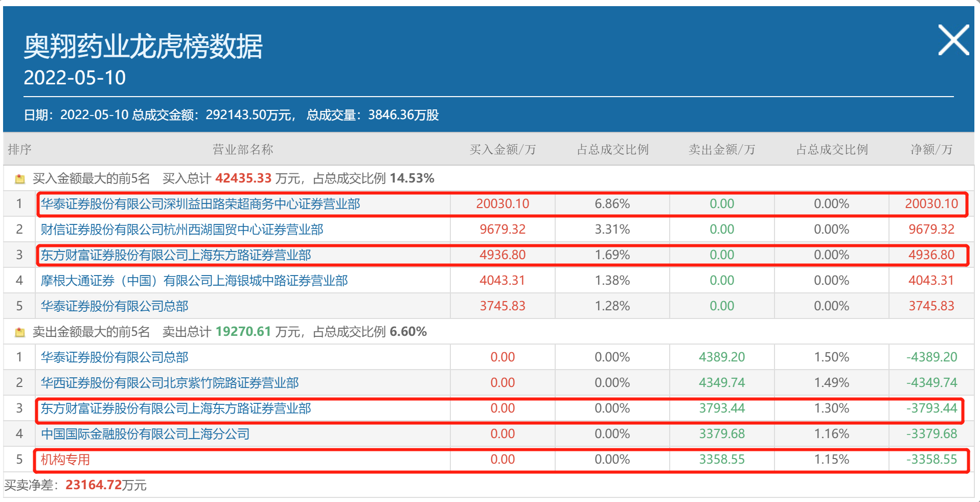Click the 1.50% sell ratio cell
The width and height of the screenshot is (980, 502).
(832, 357)
